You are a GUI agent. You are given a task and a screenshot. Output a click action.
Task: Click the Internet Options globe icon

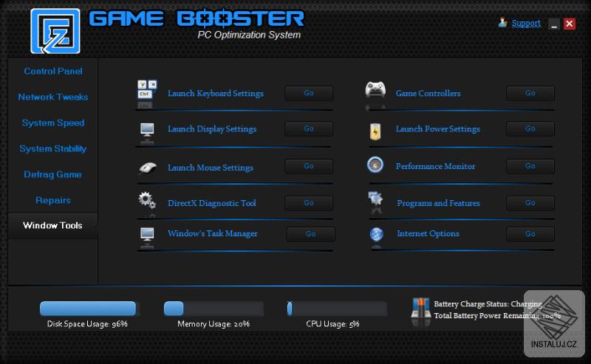[376, 234]
